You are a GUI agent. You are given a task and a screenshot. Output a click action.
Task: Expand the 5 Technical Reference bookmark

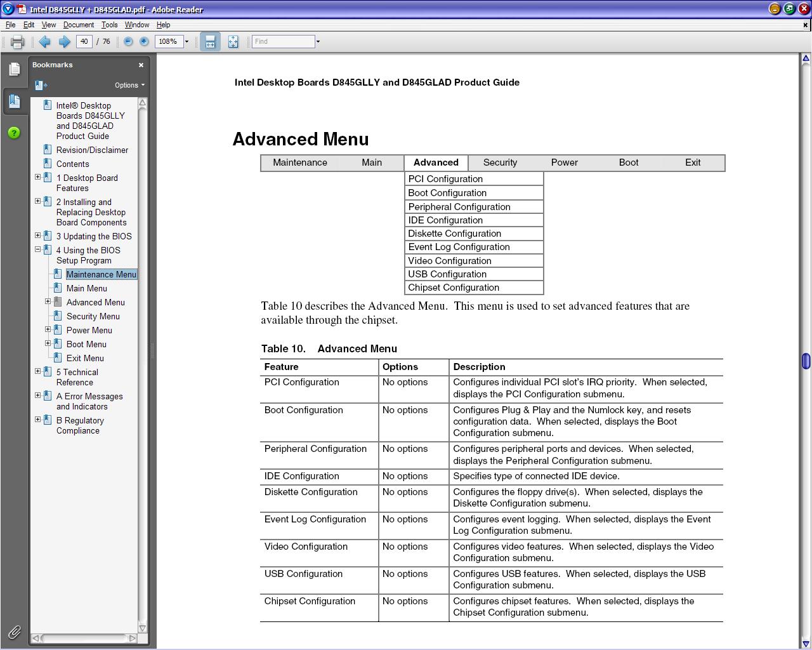tap(37, 371)
